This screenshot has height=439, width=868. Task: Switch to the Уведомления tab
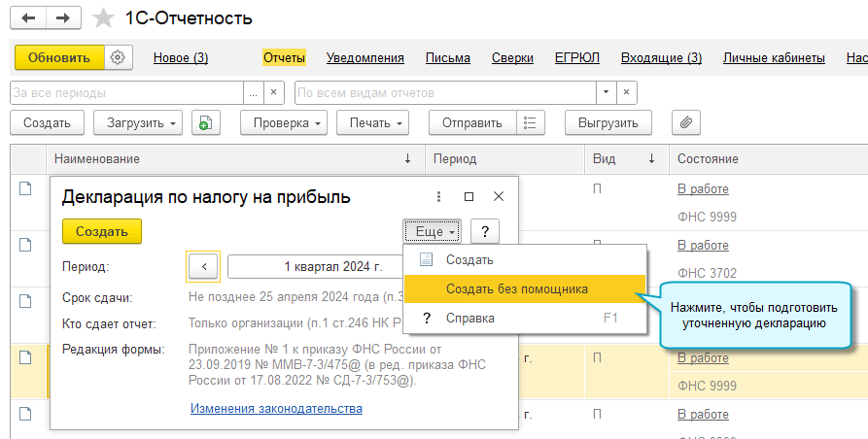point(365,58)
